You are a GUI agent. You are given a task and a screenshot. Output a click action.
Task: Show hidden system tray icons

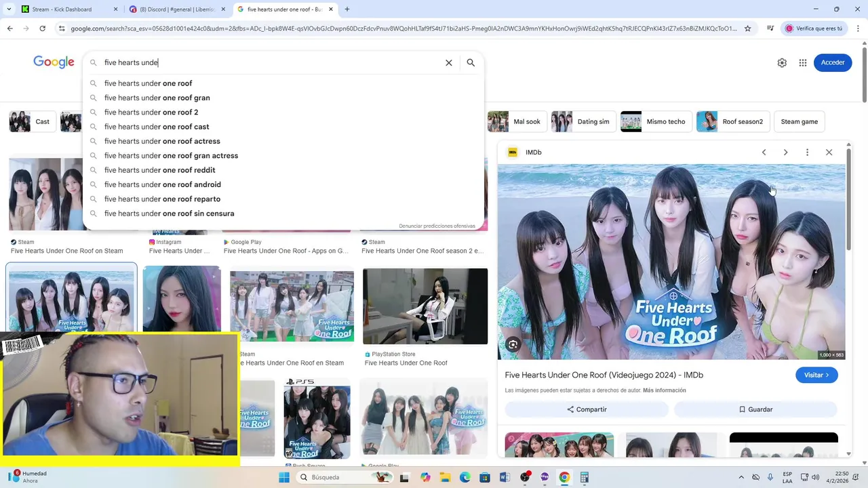pos(741,477)
